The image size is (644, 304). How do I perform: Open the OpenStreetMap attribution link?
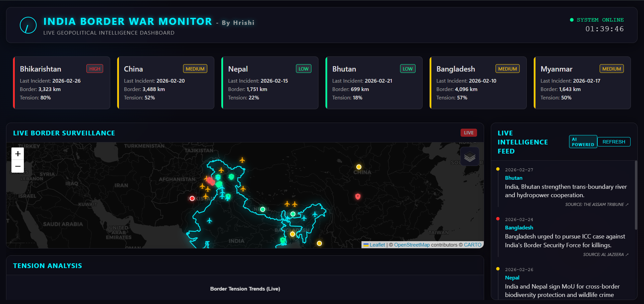pyautogui.click(x=412, y=245)
